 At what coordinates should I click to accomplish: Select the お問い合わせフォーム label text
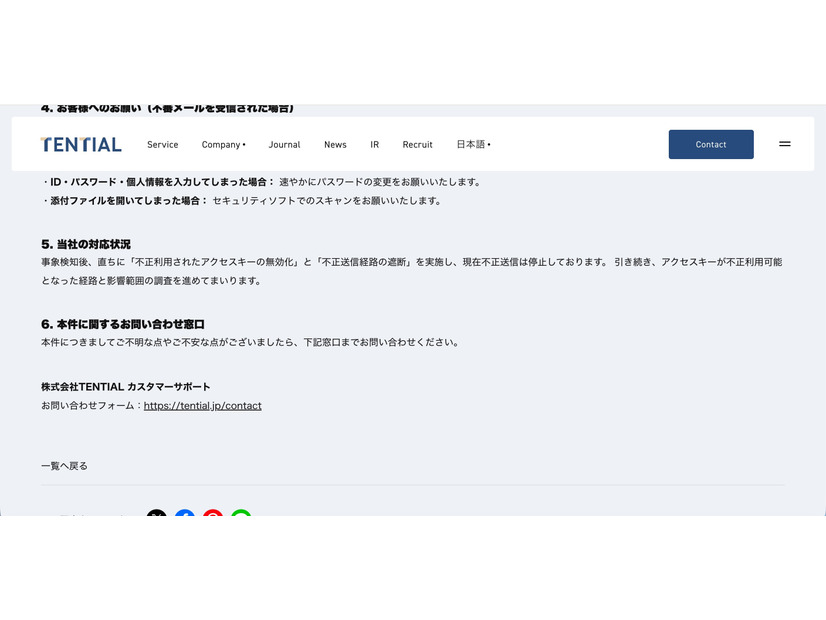(x=92, y=406)
